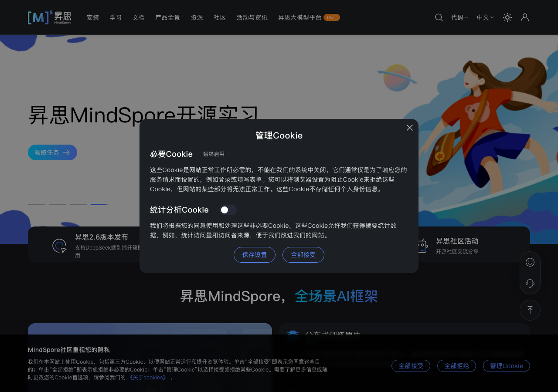Click the smiley feedback icon

pos(530,262)
